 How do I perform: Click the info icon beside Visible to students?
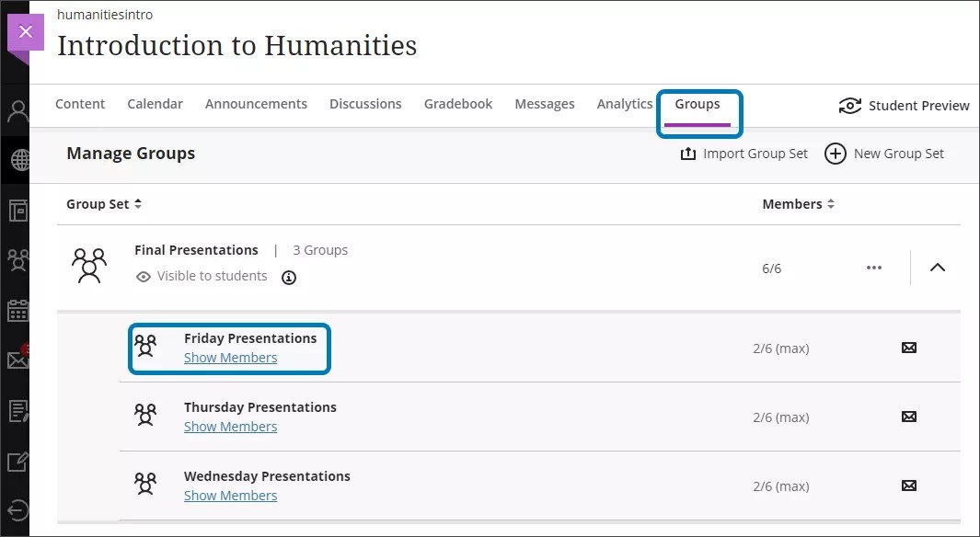coord(288,277)
